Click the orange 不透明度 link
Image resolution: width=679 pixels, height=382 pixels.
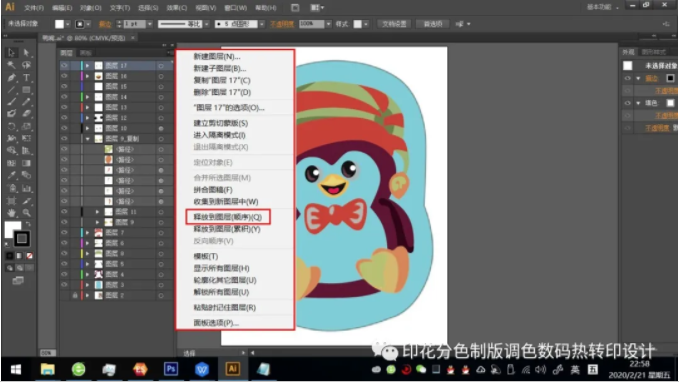point(282,24)
